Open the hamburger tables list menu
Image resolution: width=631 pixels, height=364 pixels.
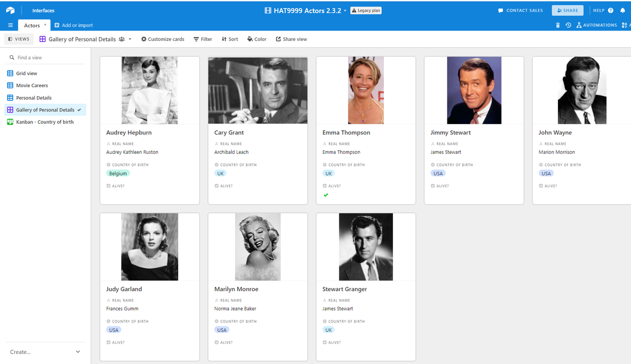(x=10, y=25)
